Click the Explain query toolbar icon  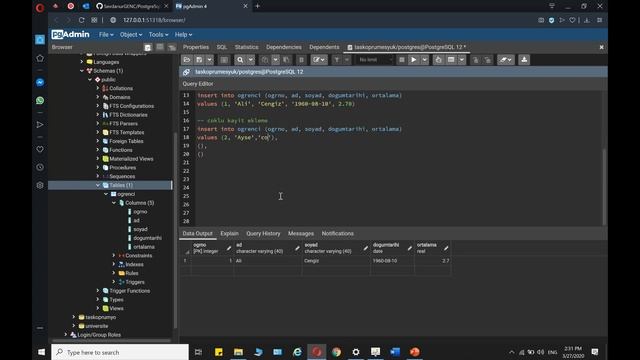pyautogui.click(x=438, y=60)
